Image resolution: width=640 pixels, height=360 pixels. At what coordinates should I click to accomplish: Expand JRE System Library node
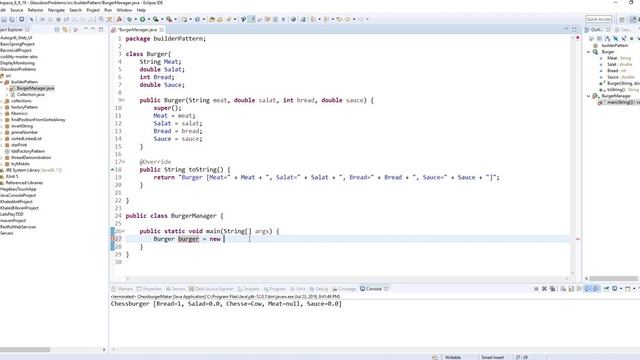pyautogui.click(x=1, y=170)
